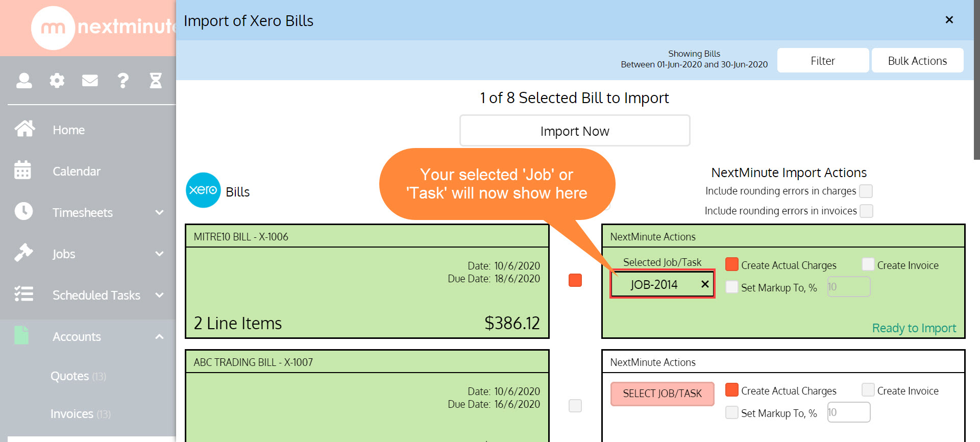Click the 'ABC TRADING BILL - X-1007' header
The width and height of the screenshot is (980, 442).
coord(253,362)
